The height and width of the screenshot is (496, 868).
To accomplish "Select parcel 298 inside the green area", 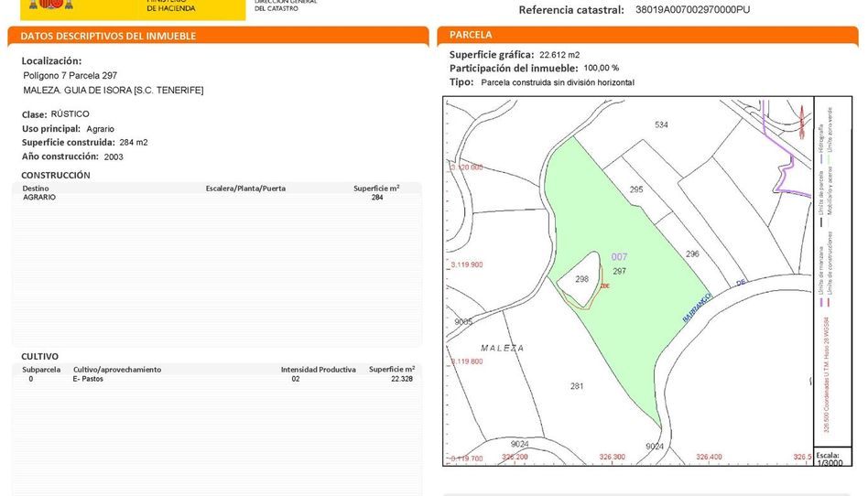I will tap(581, 279).
